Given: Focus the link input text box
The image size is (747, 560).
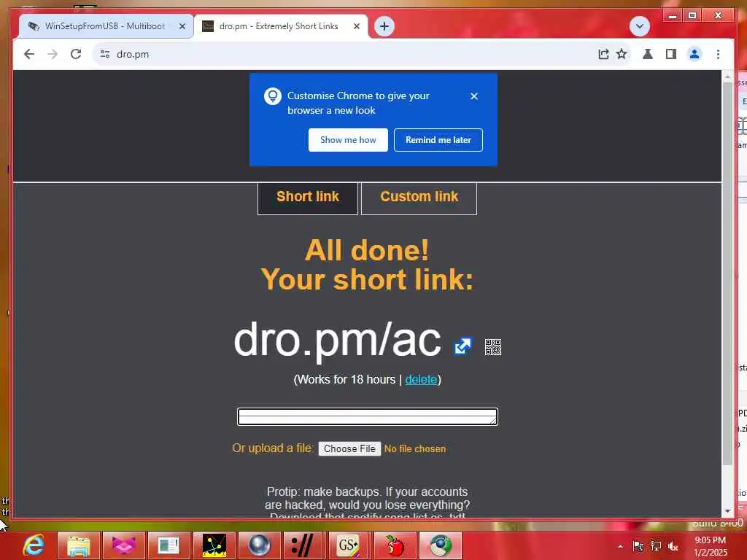Looking at the screenshot, I should (x=368, y=416).
